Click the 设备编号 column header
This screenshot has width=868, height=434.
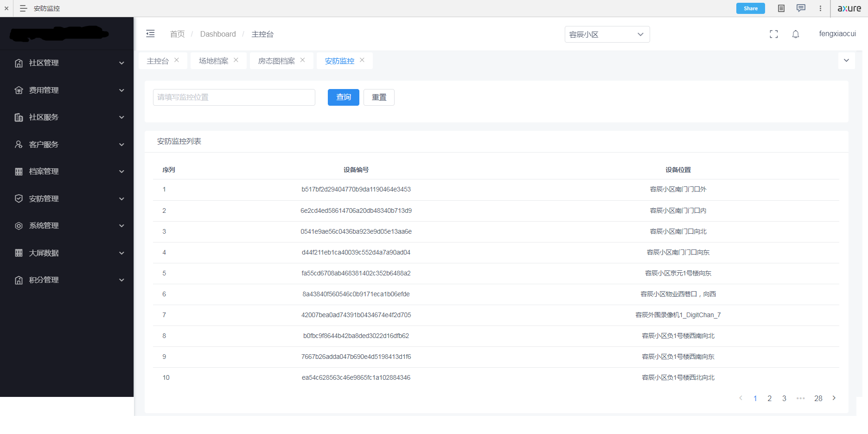[x=356, y=170]
